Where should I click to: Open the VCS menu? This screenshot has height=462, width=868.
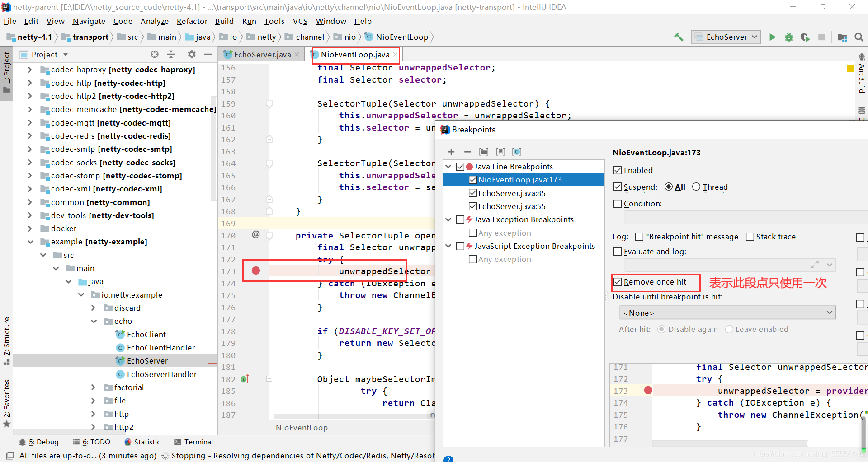click(300, 21)
